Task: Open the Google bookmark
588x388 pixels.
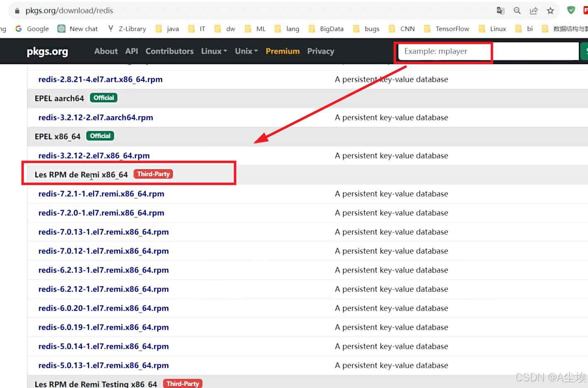Action: pos(32,29)
